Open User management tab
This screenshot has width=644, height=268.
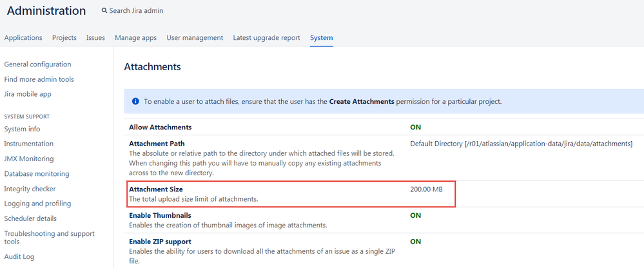(195, 38)
